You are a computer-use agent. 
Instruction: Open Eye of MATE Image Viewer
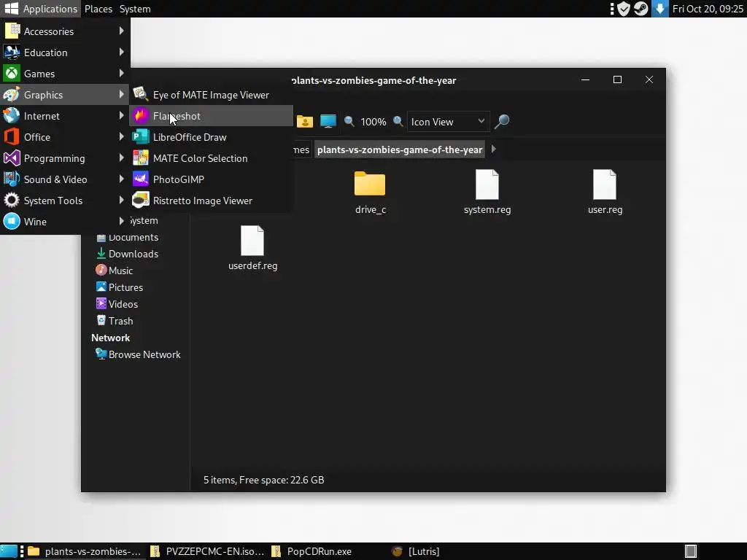pos(211,95)
